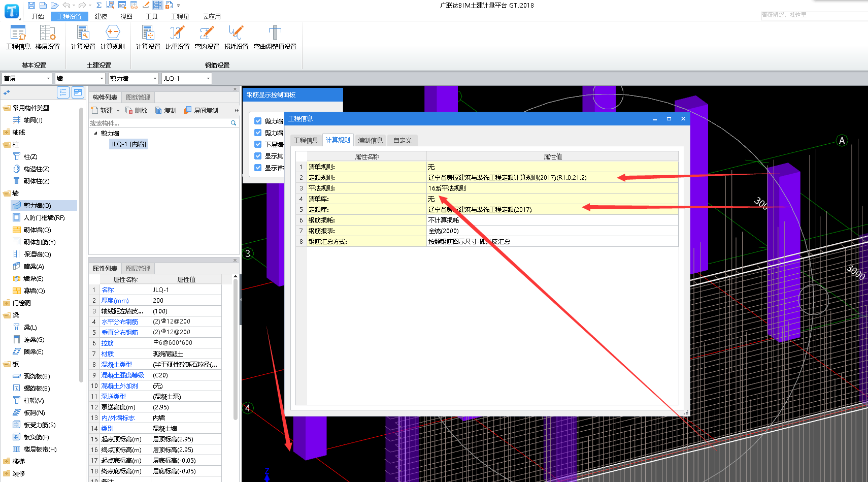Select 连梁(G) in the navigation tree

pyautogui.click(x=34, y=339)
